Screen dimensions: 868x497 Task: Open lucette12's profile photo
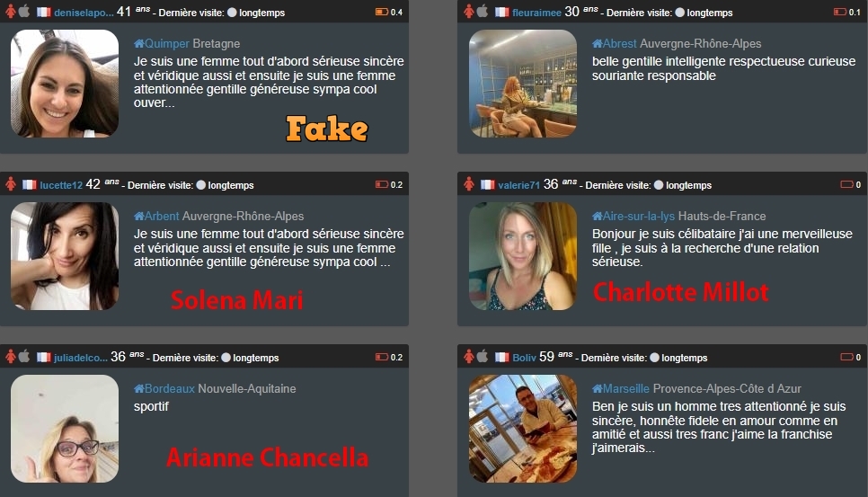[65, 256]
